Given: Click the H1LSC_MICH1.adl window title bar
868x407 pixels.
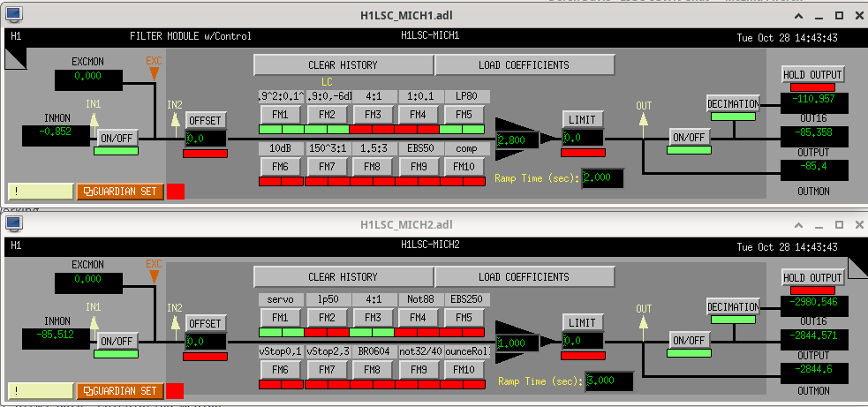Looking at the screenshot, I should (x=433, y=14).
